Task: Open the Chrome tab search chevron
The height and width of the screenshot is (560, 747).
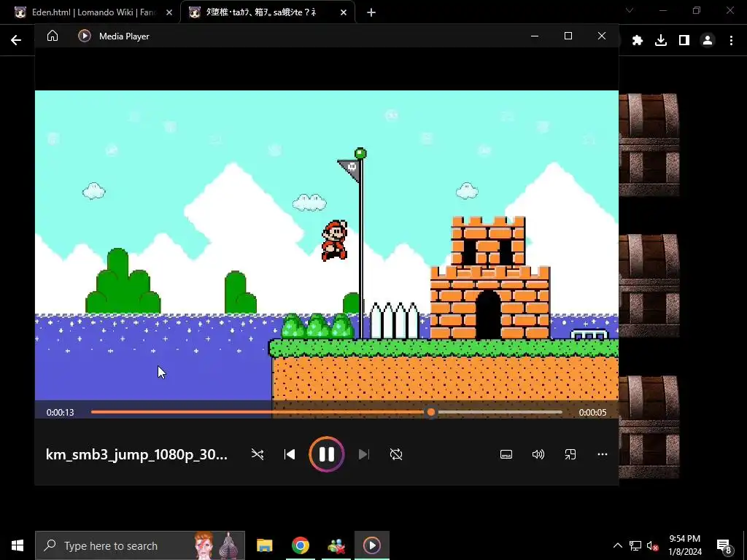Action: click(x=630, y=10)
